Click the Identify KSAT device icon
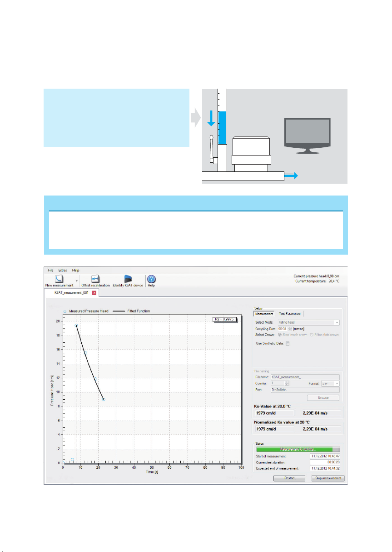This screenshot has height=552, width=392. pos(128,279)
